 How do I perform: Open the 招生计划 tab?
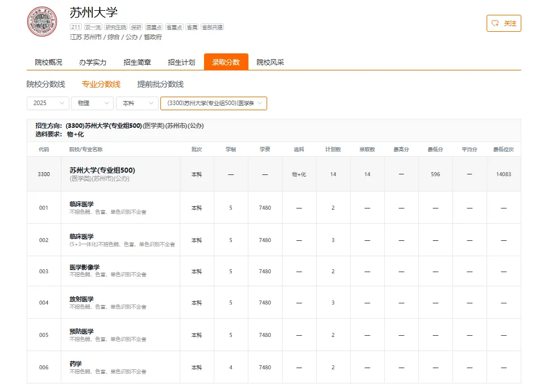pyautogui.click(x=181, y=62)
